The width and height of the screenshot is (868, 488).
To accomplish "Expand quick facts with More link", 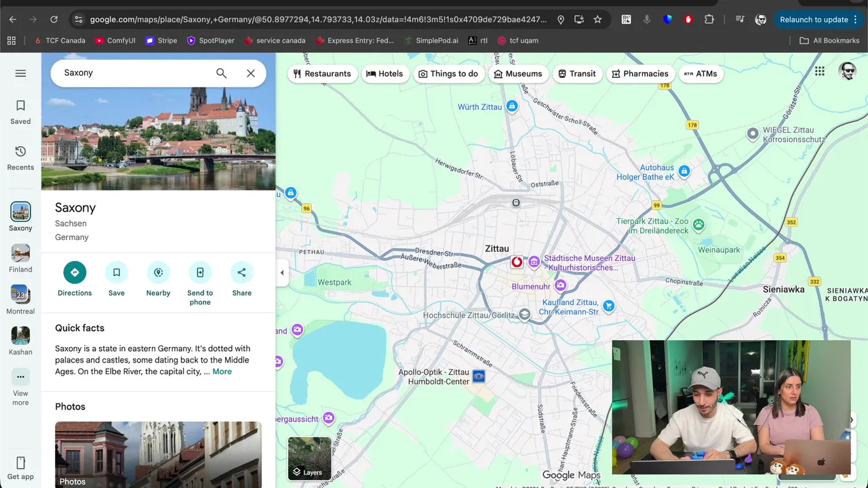I will (x=222, y=371).
